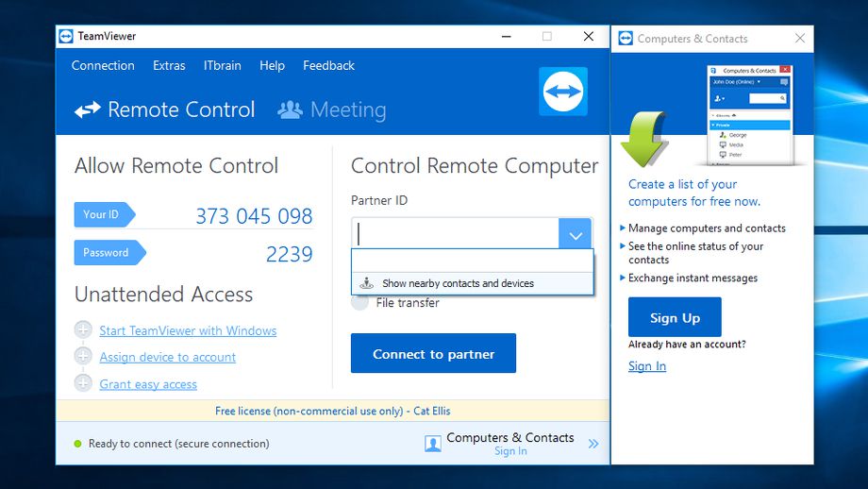Open the Extras menu
The width and height of the screenshot is (868, 489).
[x=169, y=65]
